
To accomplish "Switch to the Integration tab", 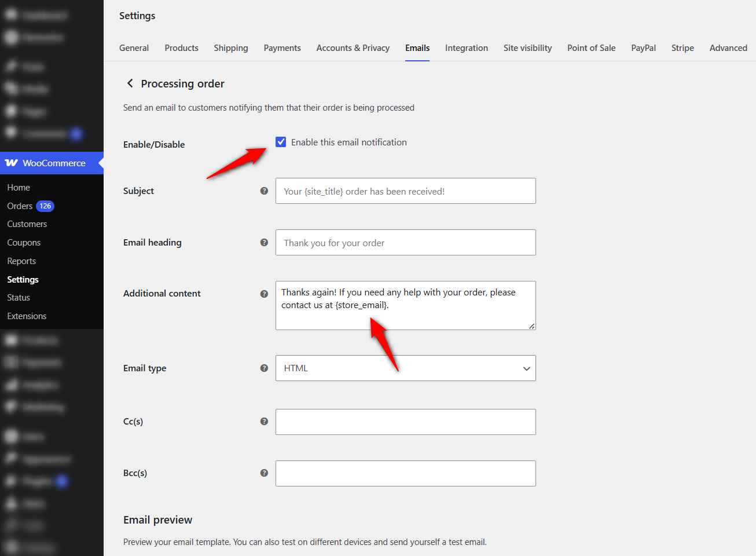I will [467, 48].
